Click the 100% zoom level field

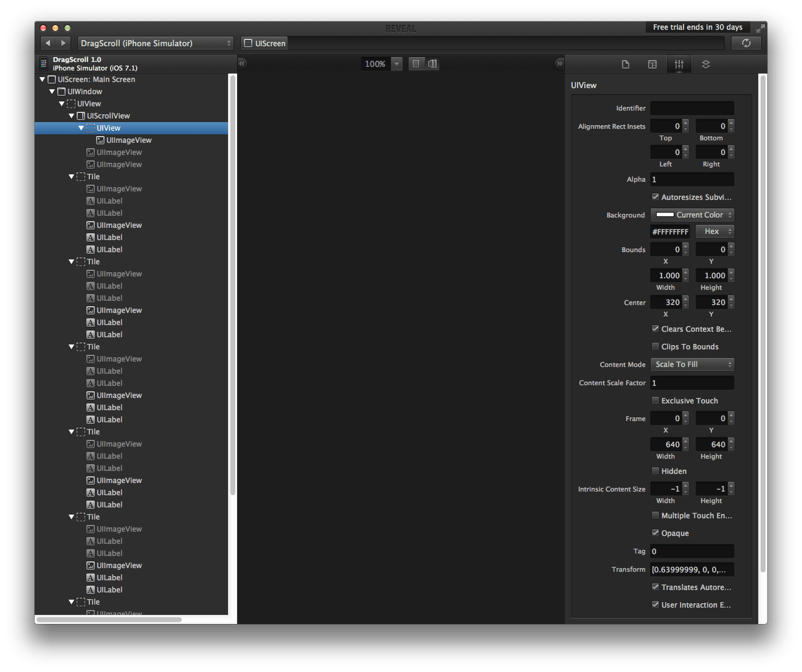pos(376,64)
